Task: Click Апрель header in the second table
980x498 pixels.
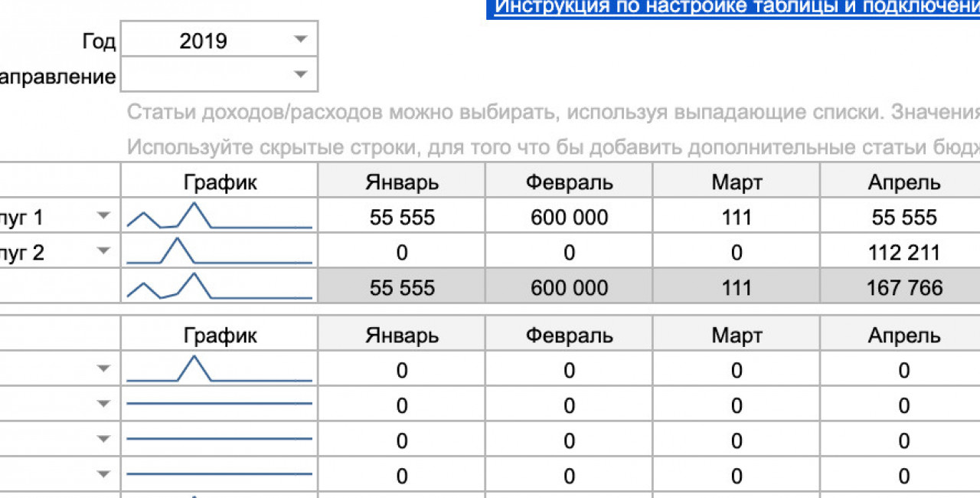Action: pos(903,336)
